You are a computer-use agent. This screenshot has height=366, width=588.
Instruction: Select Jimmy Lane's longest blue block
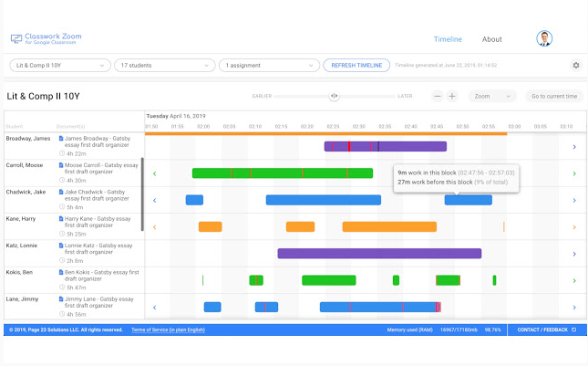(380, 307)
